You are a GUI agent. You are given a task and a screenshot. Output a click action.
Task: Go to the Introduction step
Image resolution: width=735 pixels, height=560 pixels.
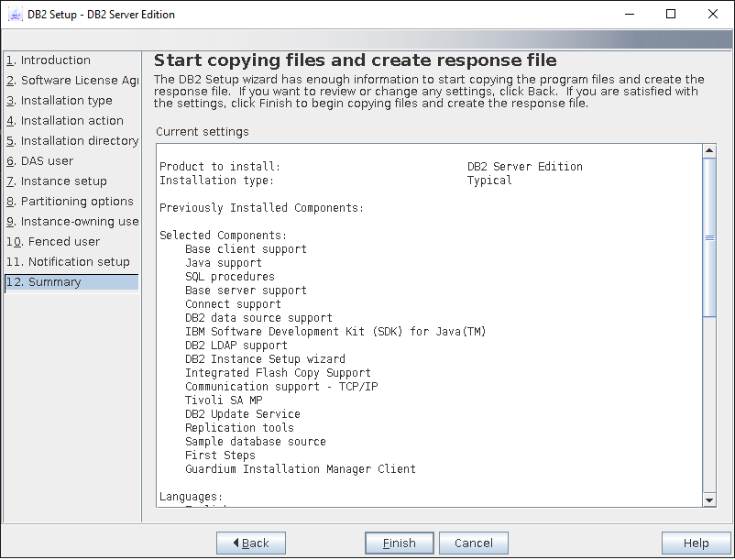pos(55,60)
